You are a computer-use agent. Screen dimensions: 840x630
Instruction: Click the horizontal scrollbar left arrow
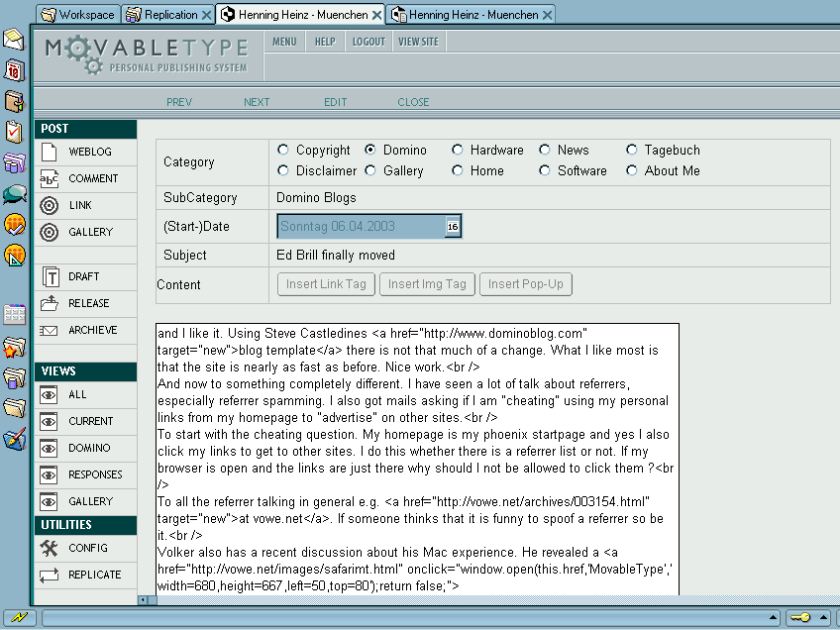click(143, 600)
